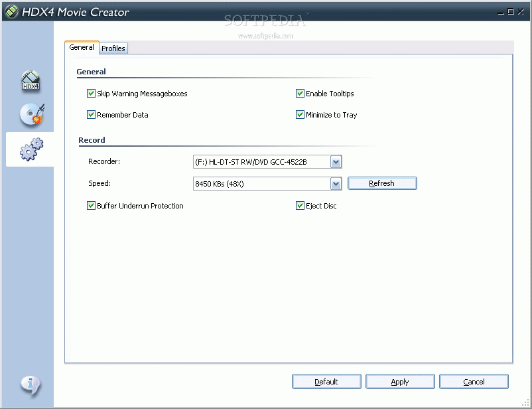532x409 pixels.
Task: Open the disc burning section icon
Action: click(x=32, y=114)
